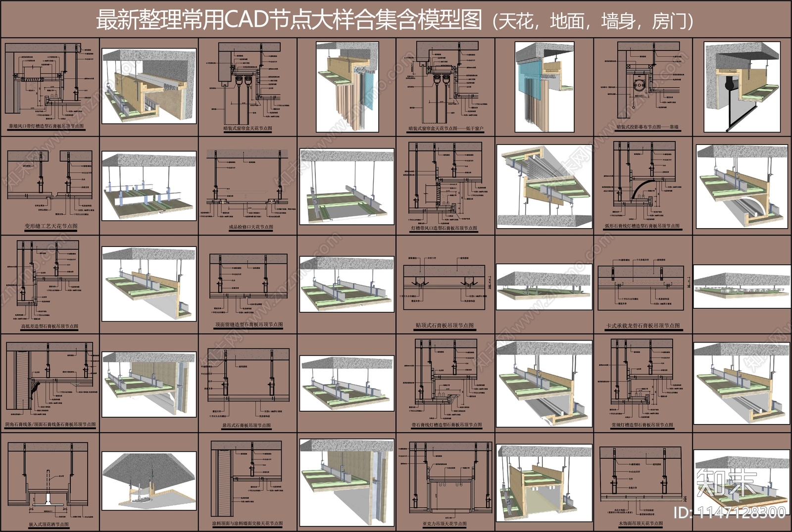Open the regular light trough ceiling 3D model
Image resolution: width=792 pixels, height=532 pixels.
tap(742, 384)
